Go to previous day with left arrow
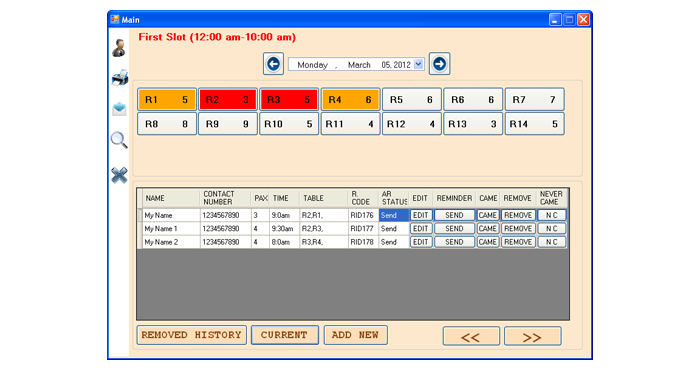700x371 pixels. click(x=273, y=64)
